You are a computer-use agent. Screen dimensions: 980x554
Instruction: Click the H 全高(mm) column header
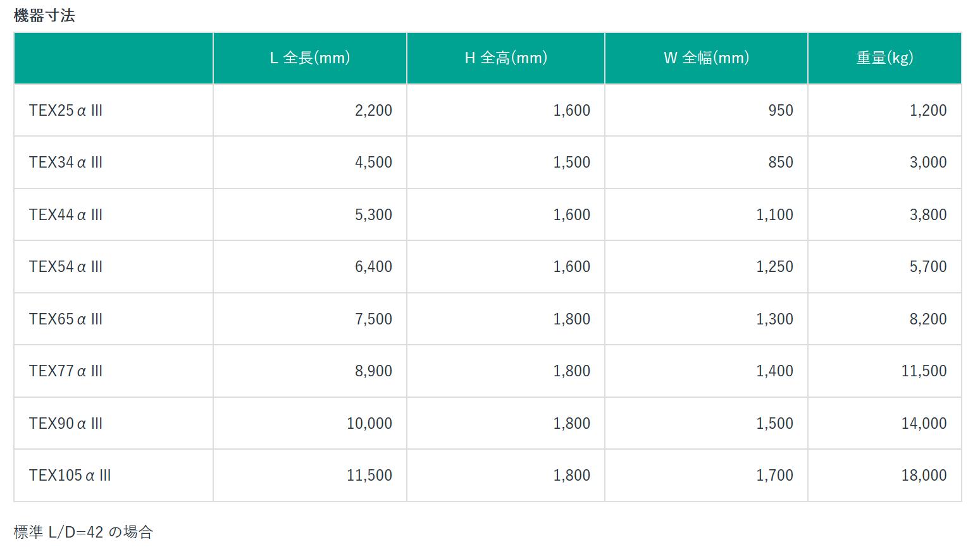click(x=506, y=58)
